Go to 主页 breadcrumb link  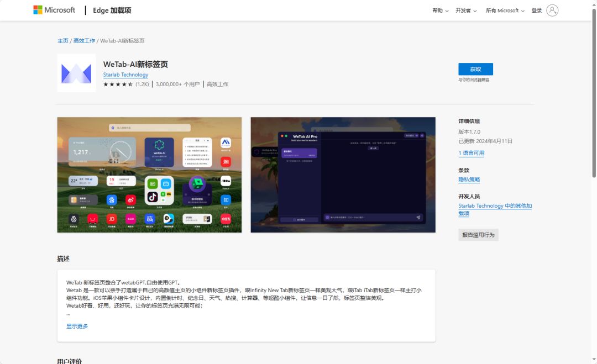point(63,41)
